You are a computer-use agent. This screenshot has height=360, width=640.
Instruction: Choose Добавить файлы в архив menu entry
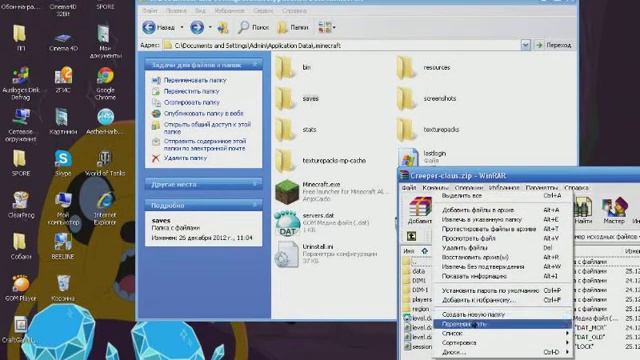click(x=502, y=210)
